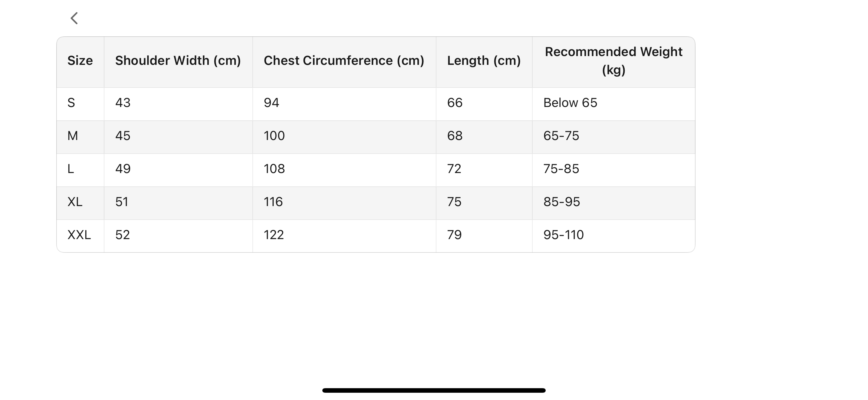Select the Shoulder Width (cm) header

coord(178,61)
